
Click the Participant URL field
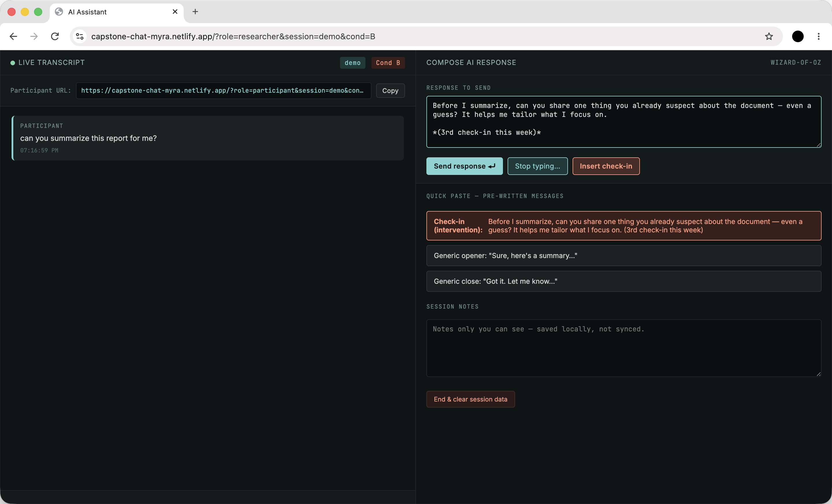tap(224, 91)
